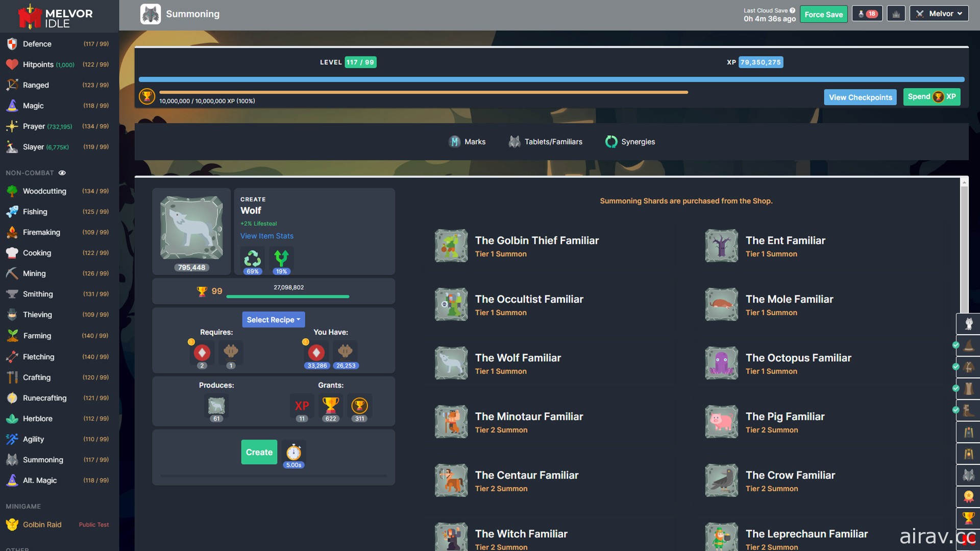
Task: Toggle Non-Combat skills visibility eye icon
Action: click(62, 173)
